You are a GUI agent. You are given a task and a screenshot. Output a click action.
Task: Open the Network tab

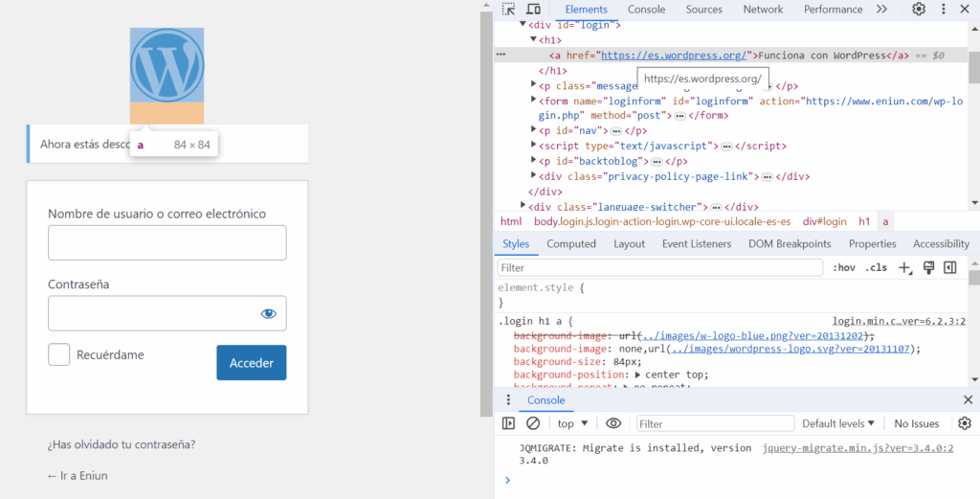[763, 10]
